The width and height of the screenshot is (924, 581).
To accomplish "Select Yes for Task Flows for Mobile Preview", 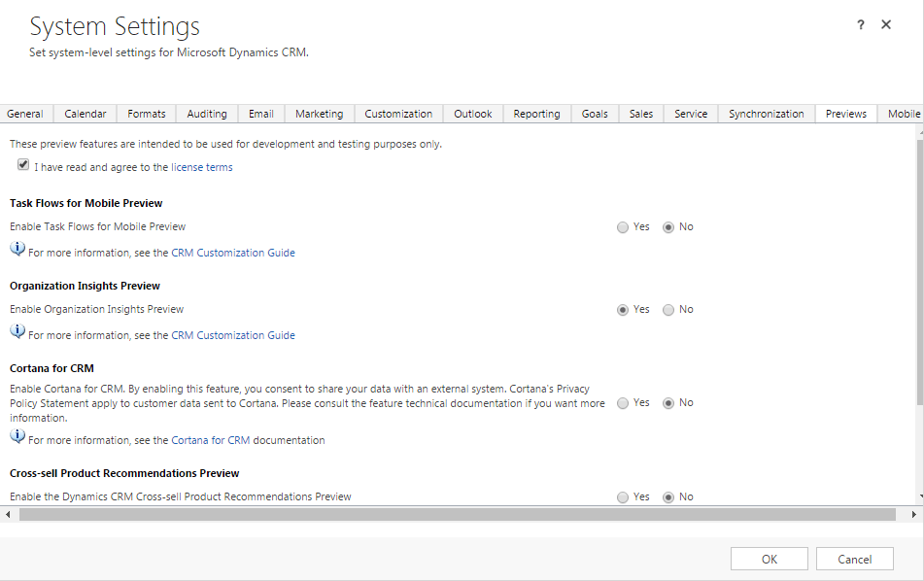I will (622, 227).
